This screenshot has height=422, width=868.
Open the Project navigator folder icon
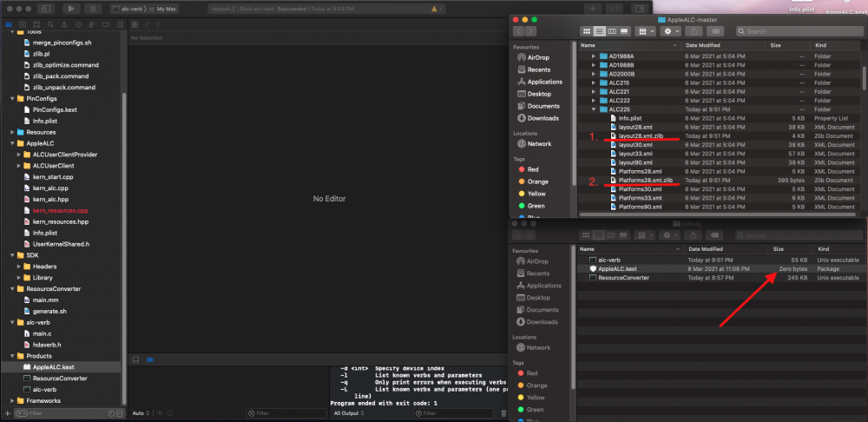click(9, 24)
